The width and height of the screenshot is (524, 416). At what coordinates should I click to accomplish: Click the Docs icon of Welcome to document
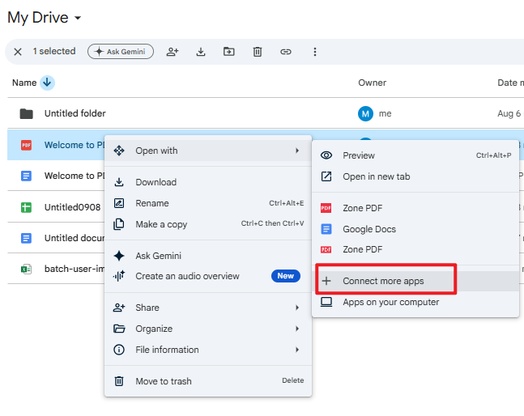pos(26,176)
